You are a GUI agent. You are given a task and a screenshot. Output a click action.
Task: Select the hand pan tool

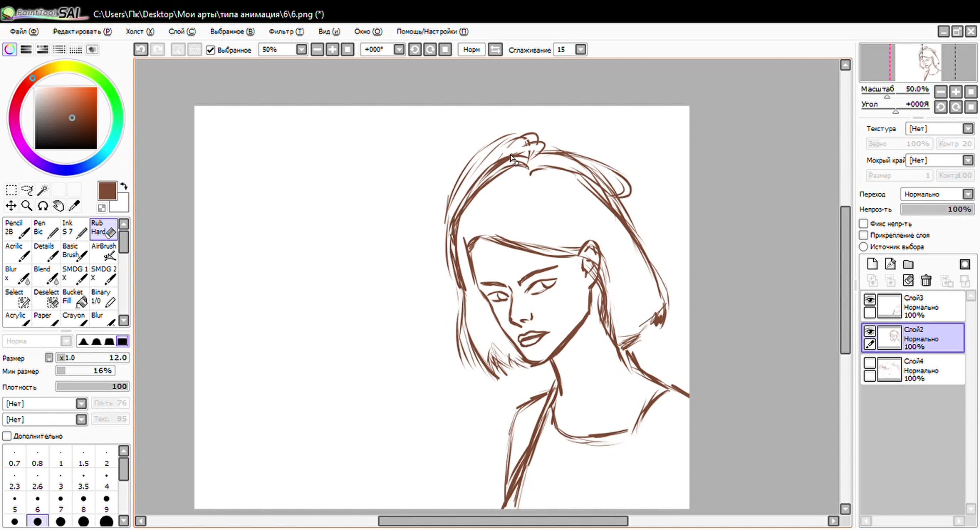coord(58,206)
